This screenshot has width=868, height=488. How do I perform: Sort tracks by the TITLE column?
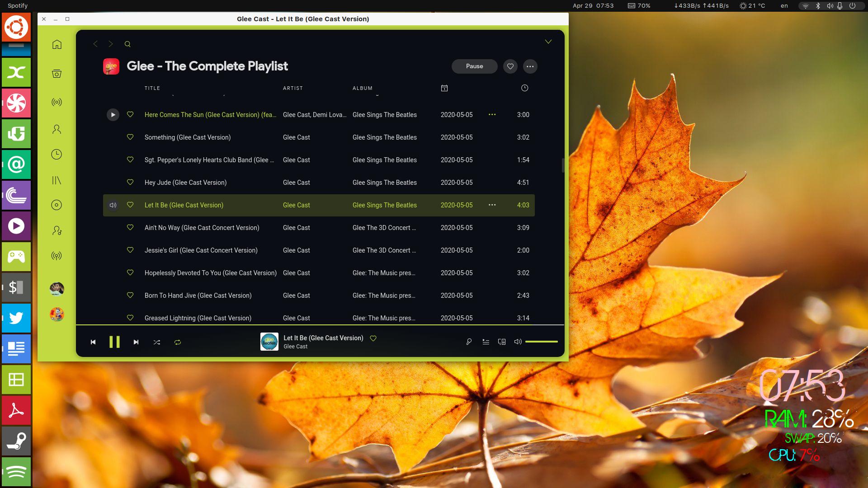pos(152,88)
